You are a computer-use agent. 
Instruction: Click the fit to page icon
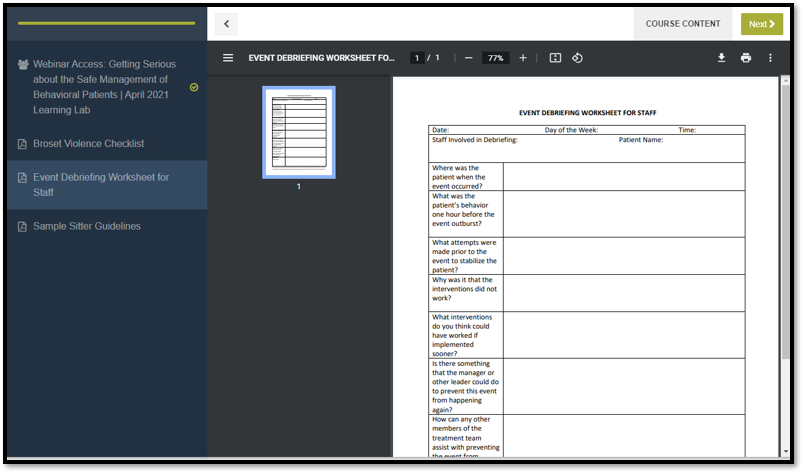pyautogui.click(x=555, y=58)
